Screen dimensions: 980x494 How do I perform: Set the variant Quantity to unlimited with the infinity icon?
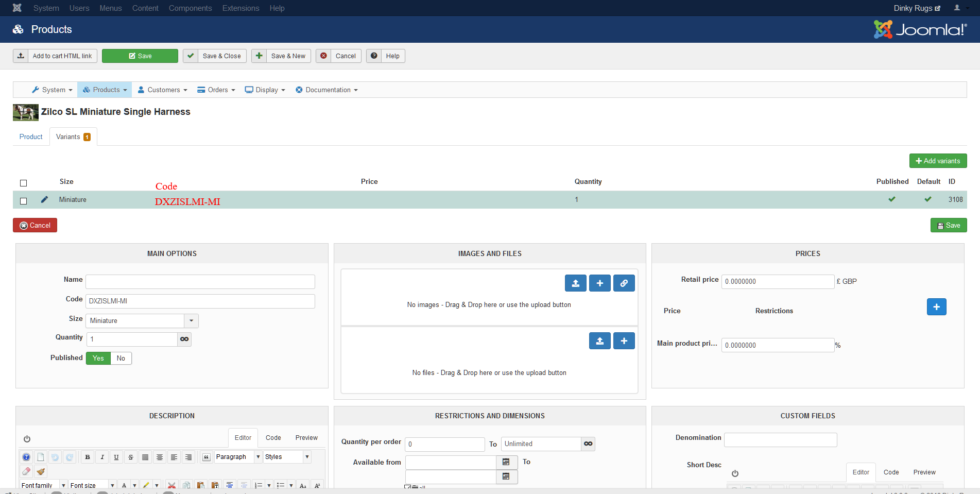point(184,339)
